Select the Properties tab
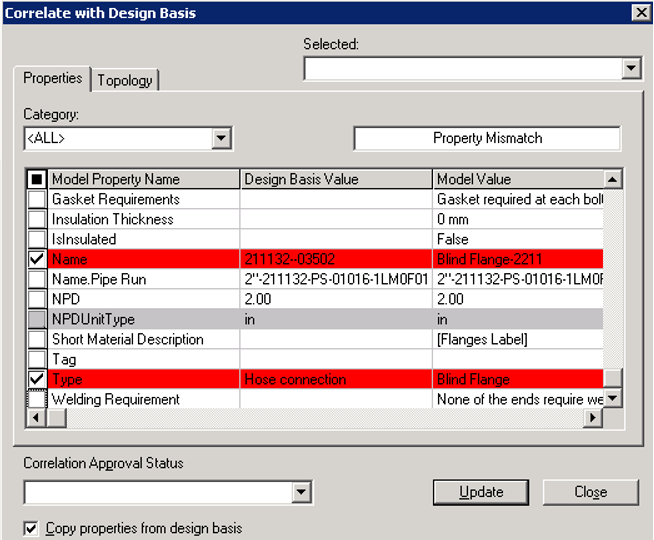Viewport: 654px width, 540px height. (x=53, y=78)
